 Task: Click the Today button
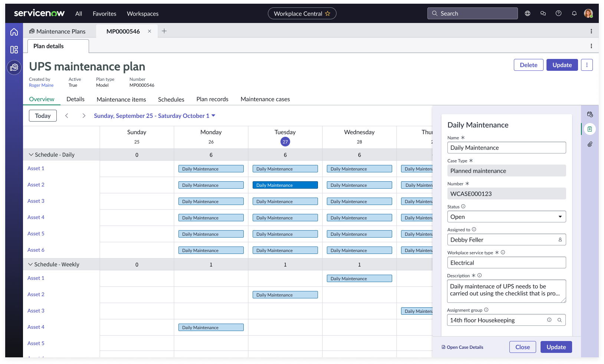pyautogui.click(x=43, y=116)
